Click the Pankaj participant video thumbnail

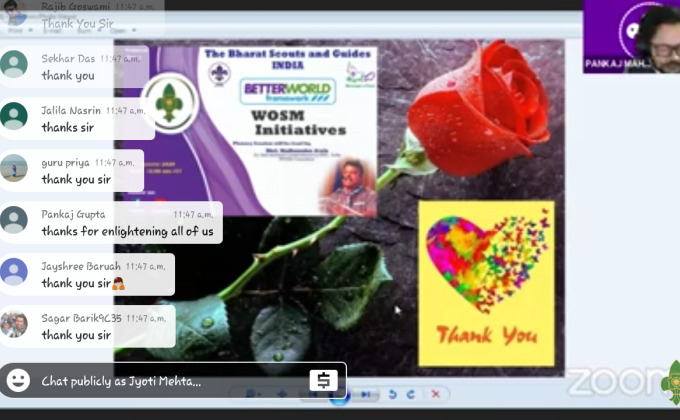tap(631, 36)
